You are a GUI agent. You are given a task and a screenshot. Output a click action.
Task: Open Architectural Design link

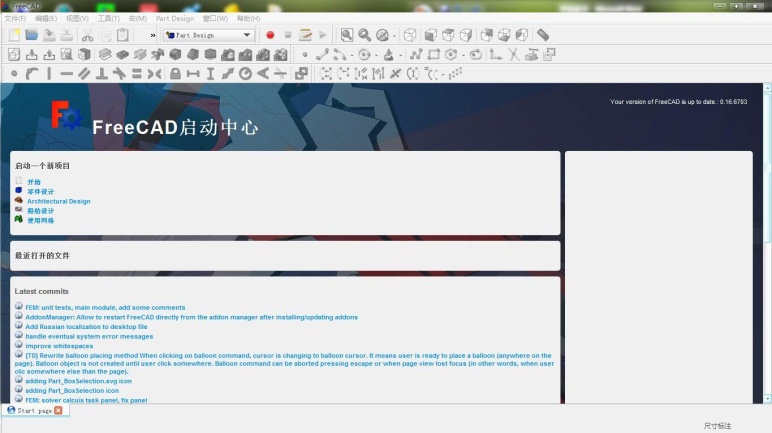[59, 201]
